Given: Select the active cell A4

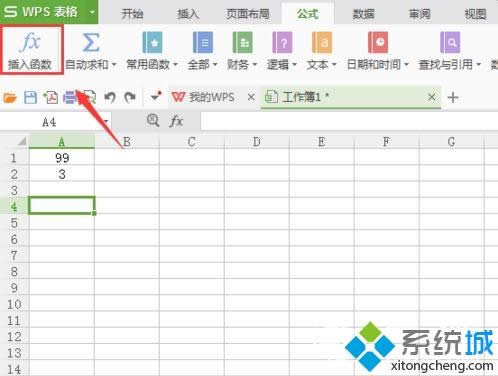Looking at the screenshot, I should (x=62, y=205).
